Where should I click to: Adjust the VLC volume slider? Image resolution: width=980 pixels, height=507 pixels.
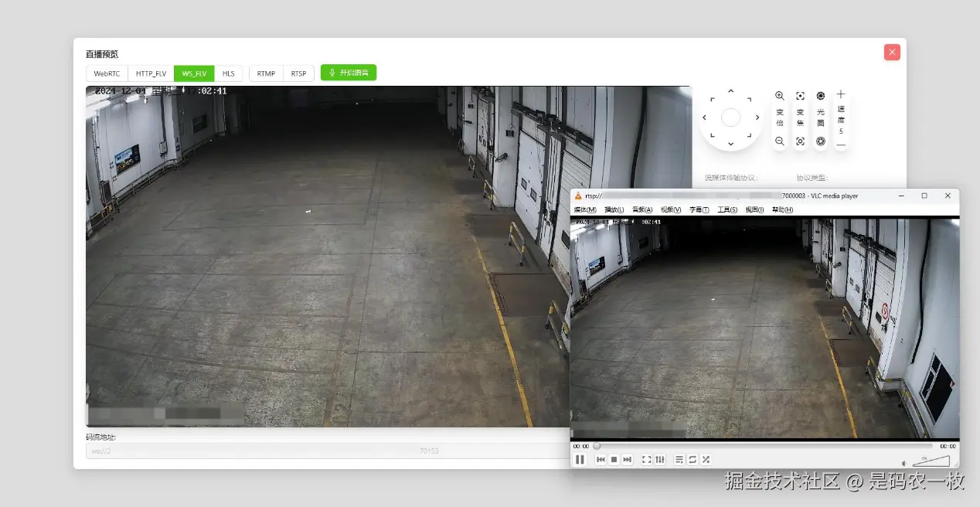click(931, 461)
